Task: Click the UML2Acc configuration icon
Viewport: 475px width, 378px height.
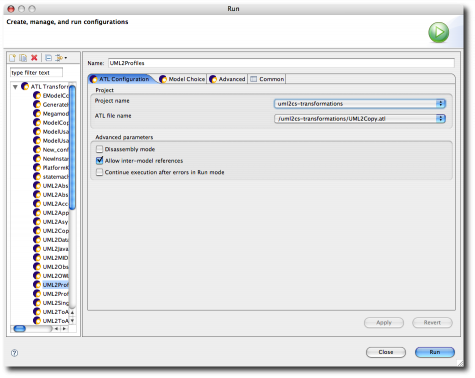Action: (x=37, y=204)
